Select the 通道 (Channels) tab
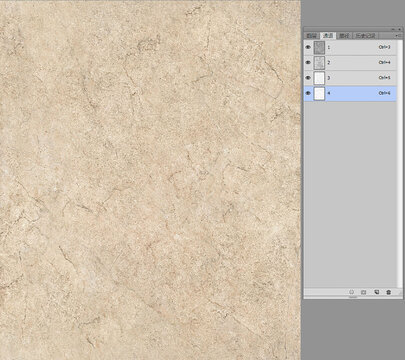Screen dimensions: 405x360 [328, 36]
